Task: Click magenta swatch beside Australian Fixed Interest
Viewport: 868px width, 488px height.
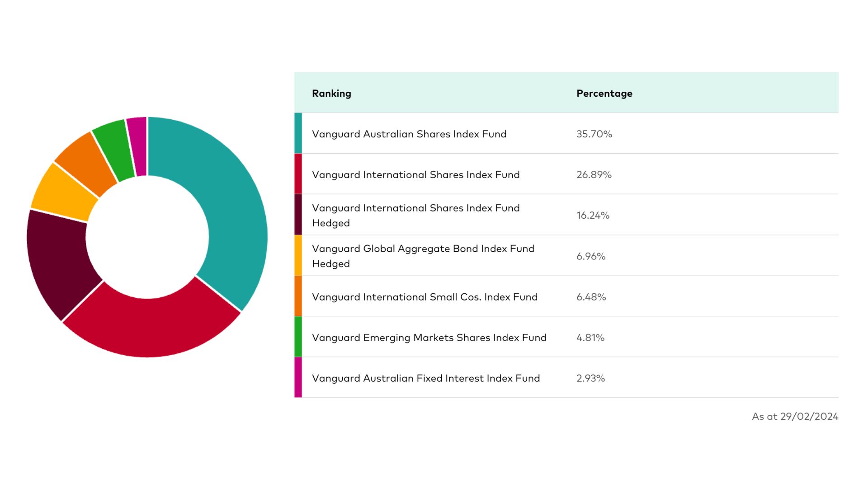Action: 298,377
